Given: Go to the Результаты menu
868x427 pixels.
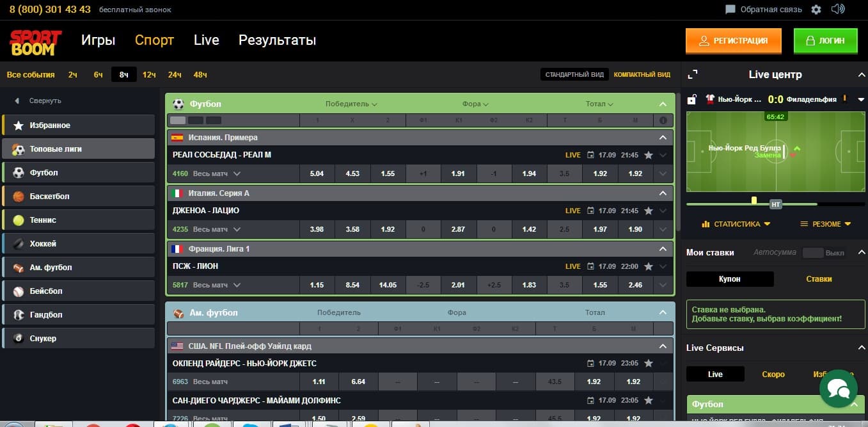Looking at the screenshot, I should [278, 40].
